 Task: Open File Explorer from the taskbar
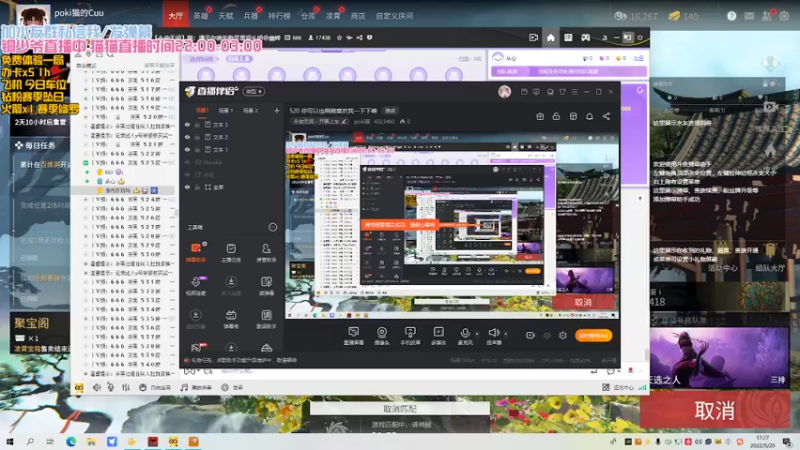(x=91, y=441)
